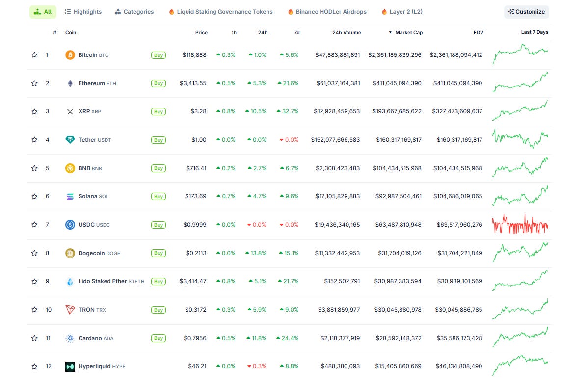Viewport: 588px width, 379px height.
Task: Sort by Market Cap column header
Action: pos(408,32)
